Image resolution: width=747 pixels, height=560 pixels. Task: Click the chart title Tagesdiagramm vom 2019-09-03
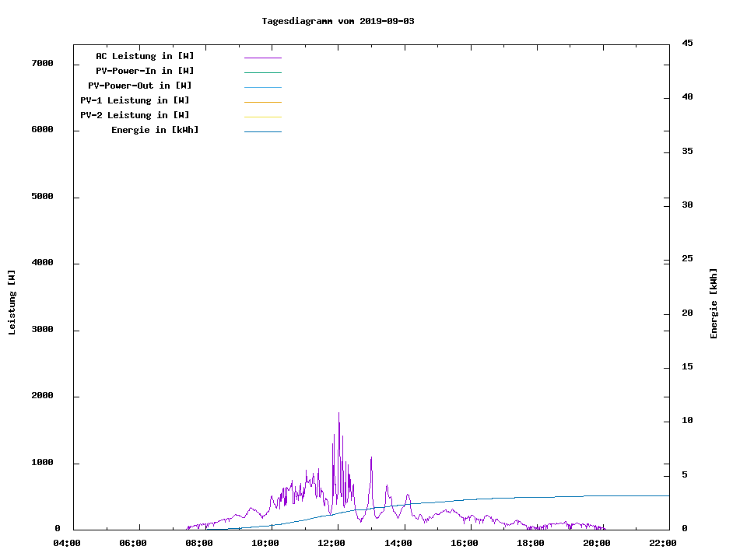[x=338, y=21]
